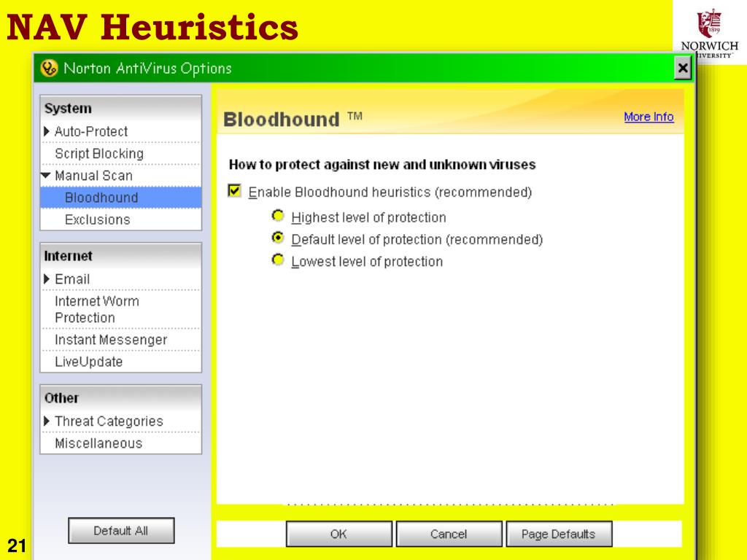The width and height of the screenshot is (747, 560).
Task: Select Default level of protection option
Action: (278, 238)
